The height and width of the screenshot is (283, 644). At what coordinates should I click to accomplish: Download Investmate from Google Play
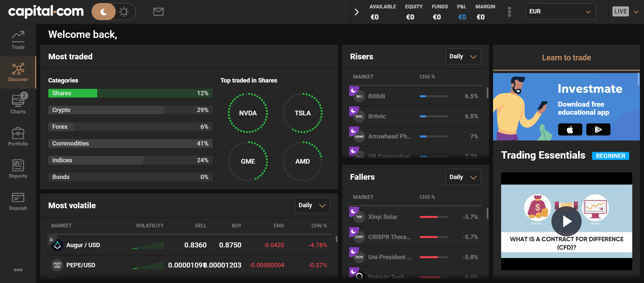point(598,129)
